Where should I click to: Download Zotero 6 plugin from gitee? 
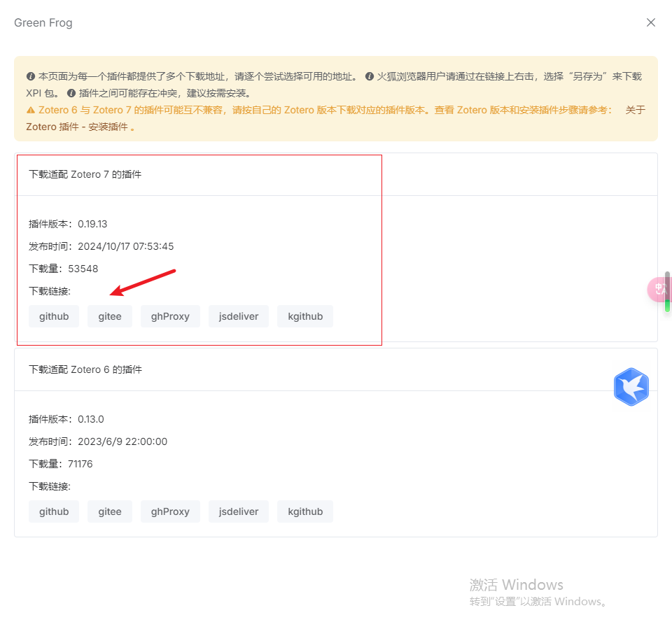coord(110,511)
